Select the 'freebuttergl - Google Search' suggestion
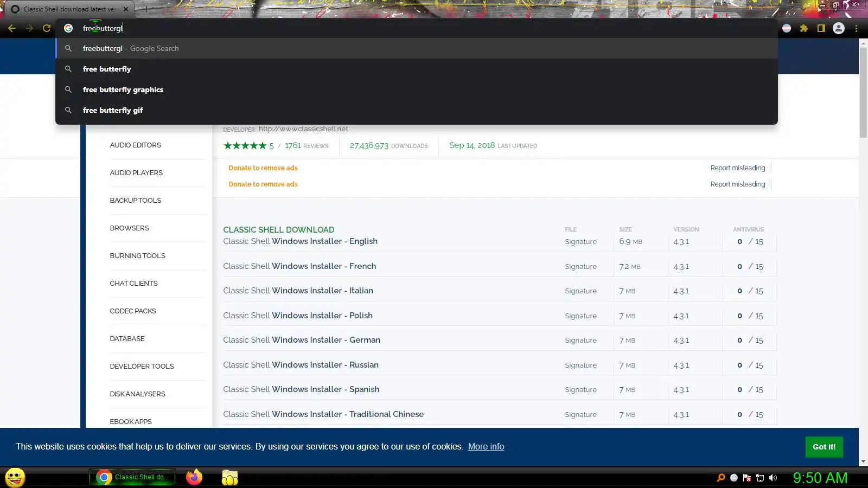 click(x=417, y=48)
